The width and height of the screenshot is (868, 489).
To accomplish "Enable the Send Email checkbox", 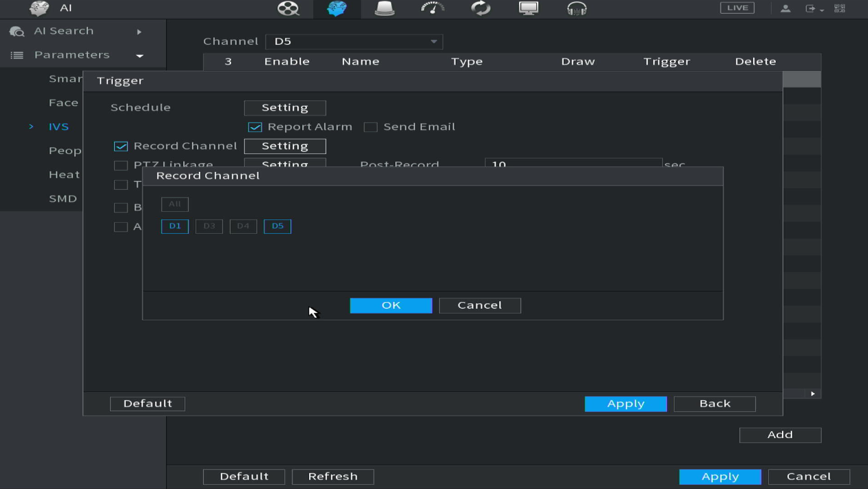I will tap(370, 127).
